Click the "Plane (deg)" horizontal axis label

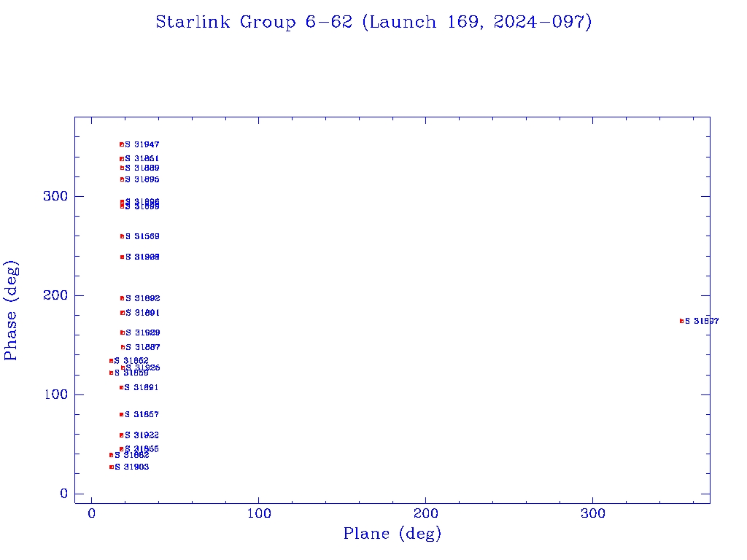392,534
